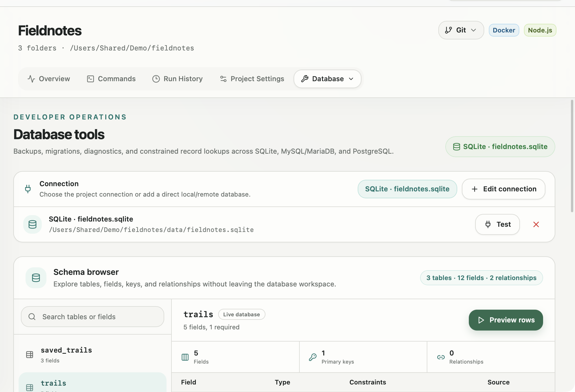Viewport: 575px width, 392px height.
Task: Click the clock icon of Run History
Action: 156,79
